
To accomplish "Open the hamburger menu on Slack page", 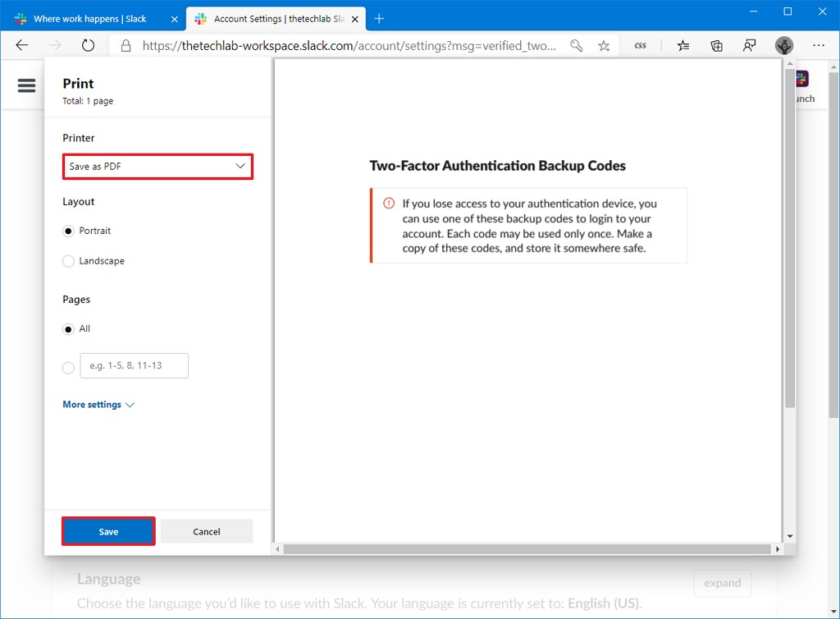I will (x=26, y=85).
